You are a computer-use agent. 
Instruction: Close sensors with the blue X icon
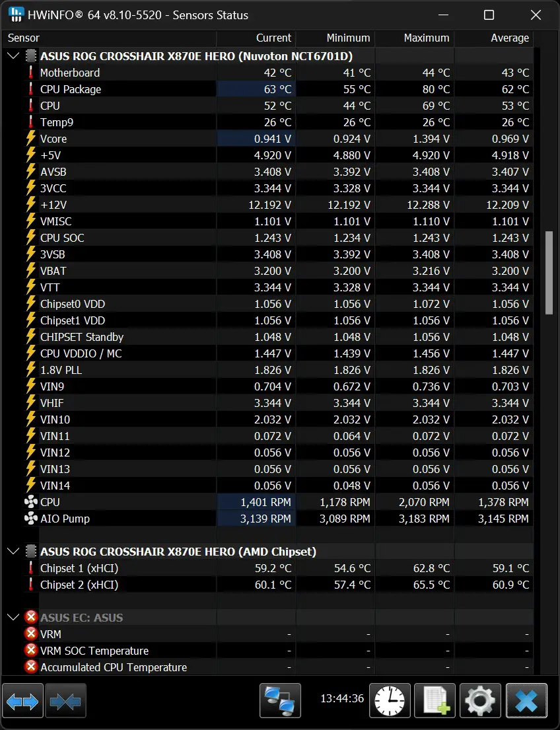pos(526,701)
